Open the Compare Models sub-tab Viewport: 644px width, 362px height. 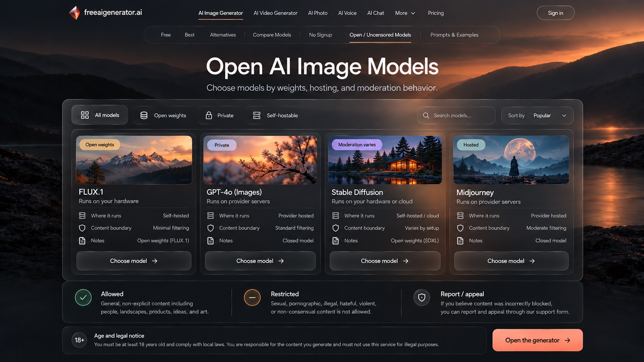click(x=272, y=35)
